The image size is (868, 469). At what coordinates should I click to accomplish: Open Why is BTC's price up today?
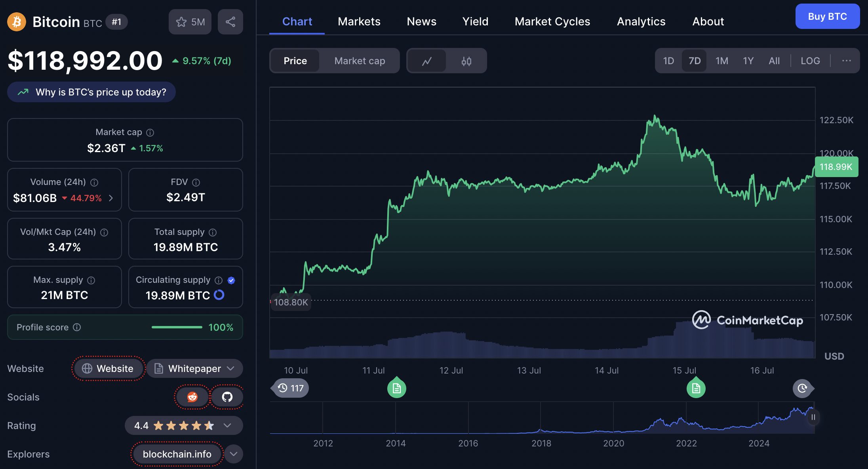91,92
